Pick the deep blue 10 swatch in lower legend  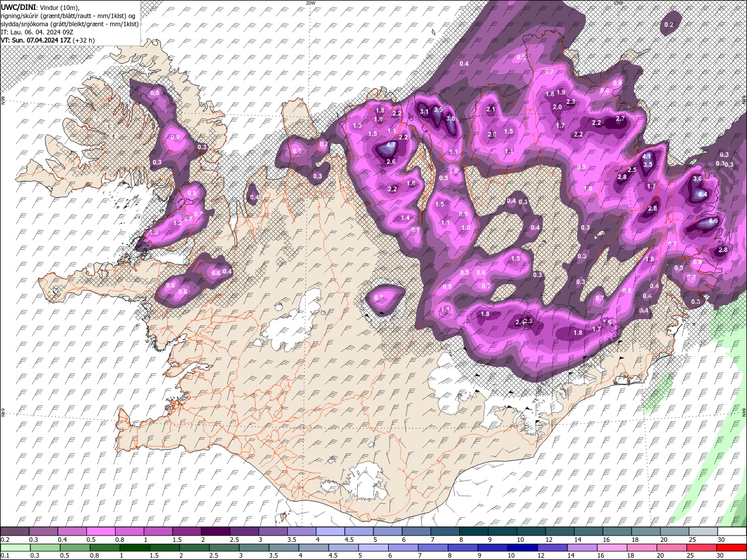[x=522, y=548]
